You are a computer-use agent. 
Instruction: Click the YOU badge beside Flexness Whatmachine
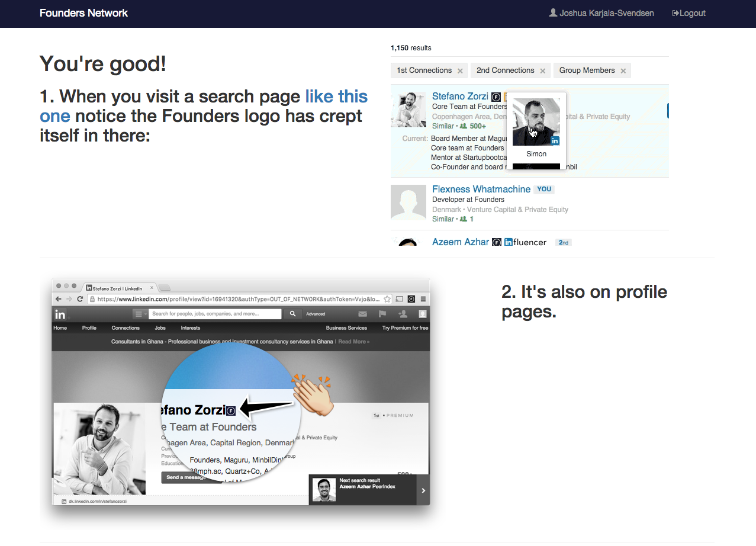point(544,190)
